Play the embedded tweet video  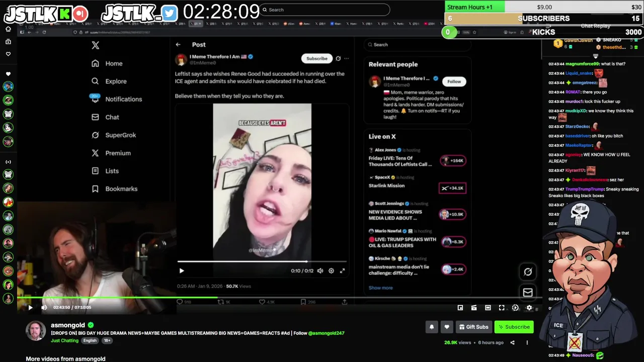(x=182, y=270)
